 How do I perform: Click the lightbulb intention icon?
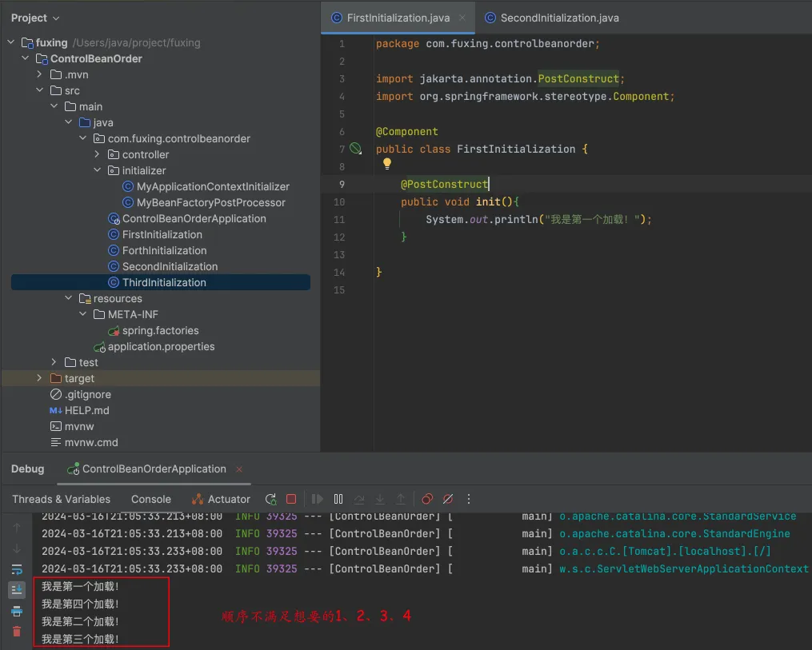(x=387, y=164)
